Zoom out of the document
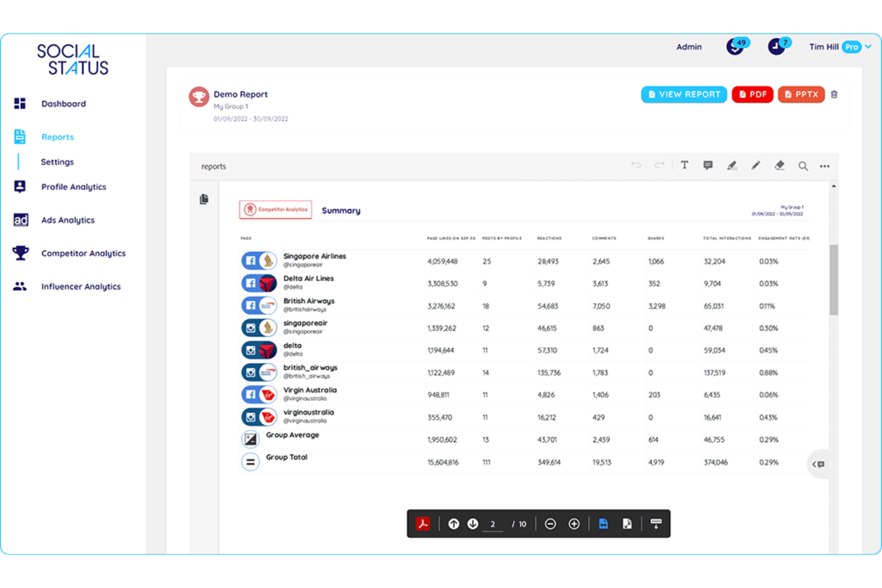This screenshot has width=882, height=588. click(x=551, y=524)
